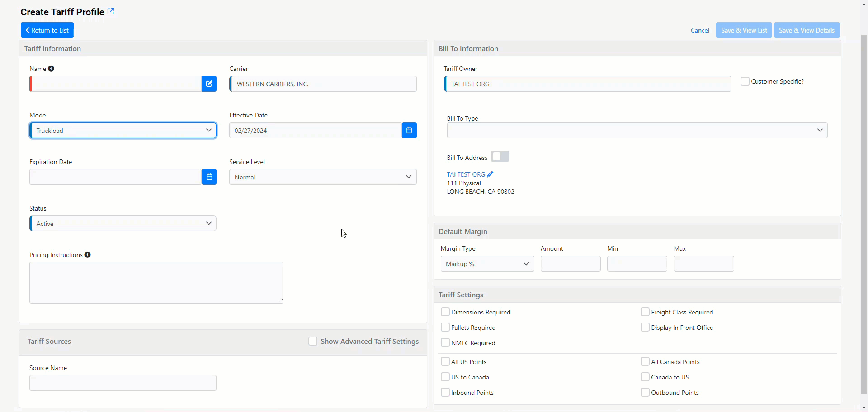The width and height of the screenshot is (868, 412).
Task: Click Save & View Details button
Action: coord(807,30)
